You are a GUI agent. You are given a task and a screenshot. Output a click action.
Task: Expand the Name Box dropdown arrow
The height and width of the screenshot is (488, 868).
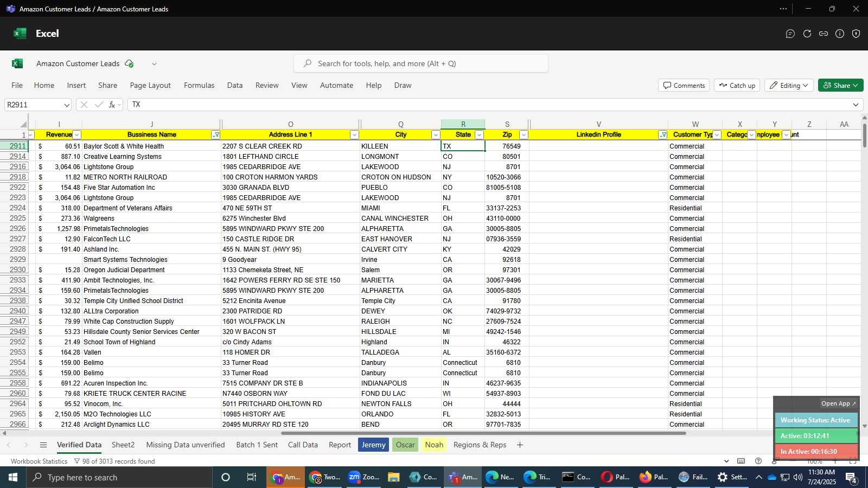pos(67,105)
